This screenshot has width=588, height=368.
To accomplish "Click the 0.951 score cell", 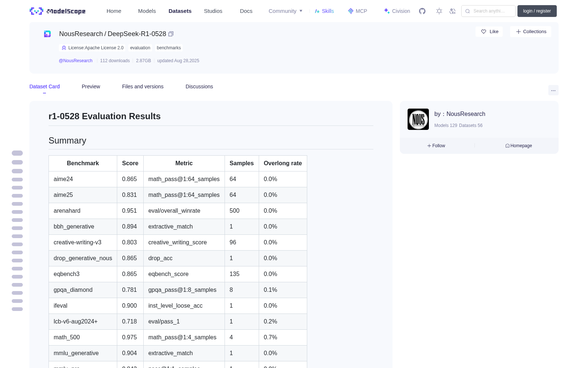I will point(130,211).
